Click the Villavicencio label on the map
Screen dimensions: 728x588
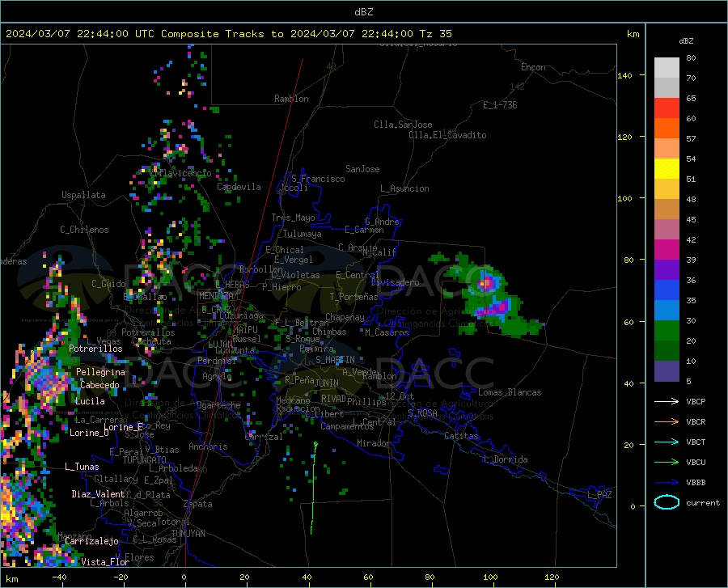pyautogui.click(x=180, y=173)
